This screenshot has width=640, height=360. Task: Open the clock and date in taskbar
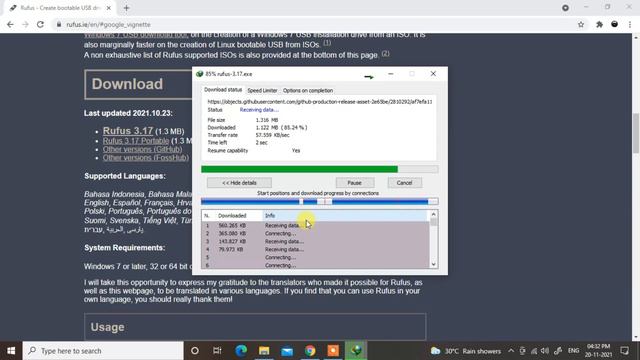[x=598, y=351]
